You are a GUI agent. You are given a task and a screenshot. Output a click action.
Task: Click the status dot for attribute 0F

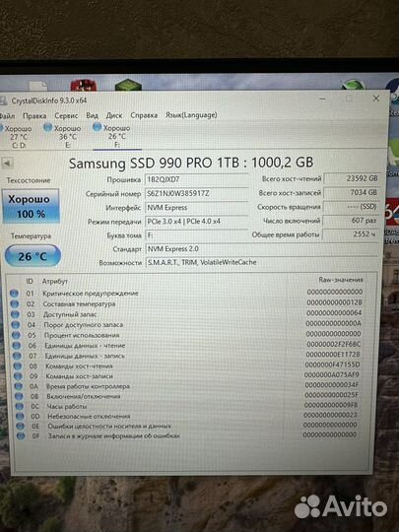(21, 435)
